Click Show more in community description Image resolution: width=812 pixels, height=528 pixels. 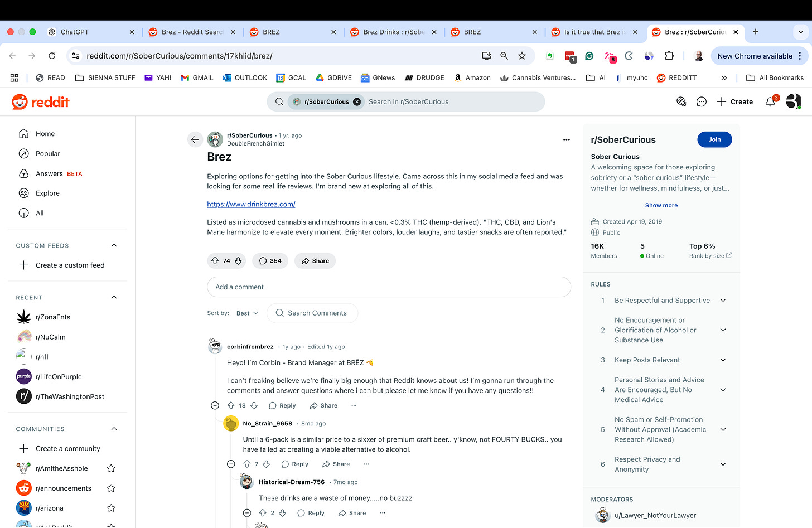point(661,205)
